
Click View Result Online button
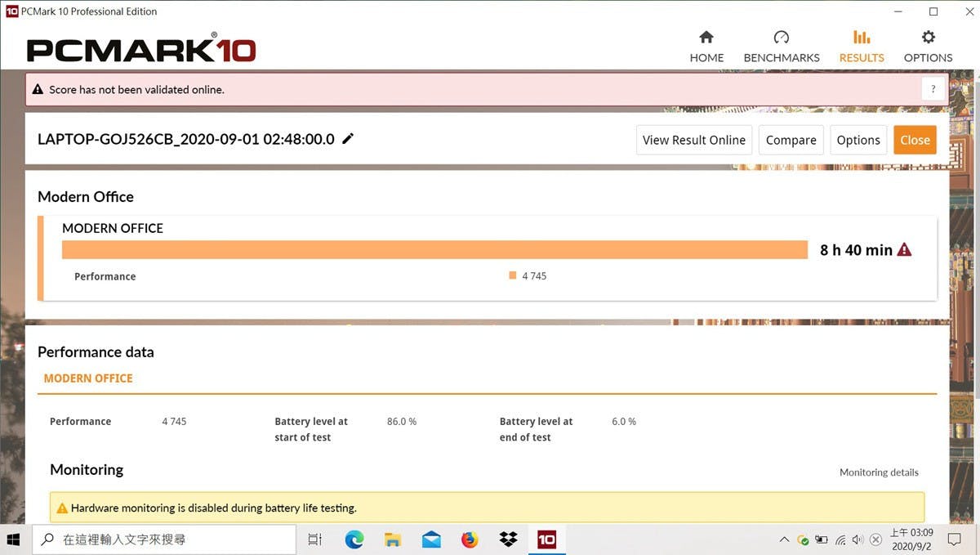694,140
